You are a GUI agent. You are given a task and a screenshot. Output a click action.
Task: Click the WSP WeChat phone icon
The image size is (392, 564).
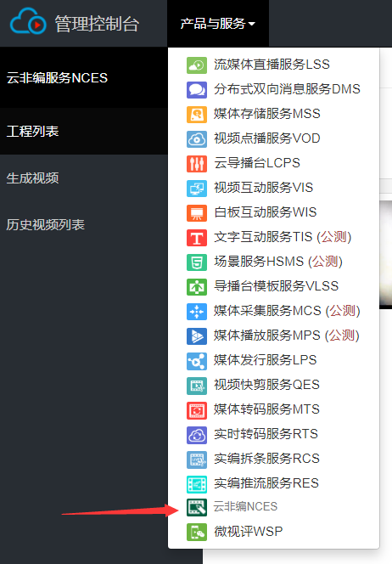coord(197,532)
